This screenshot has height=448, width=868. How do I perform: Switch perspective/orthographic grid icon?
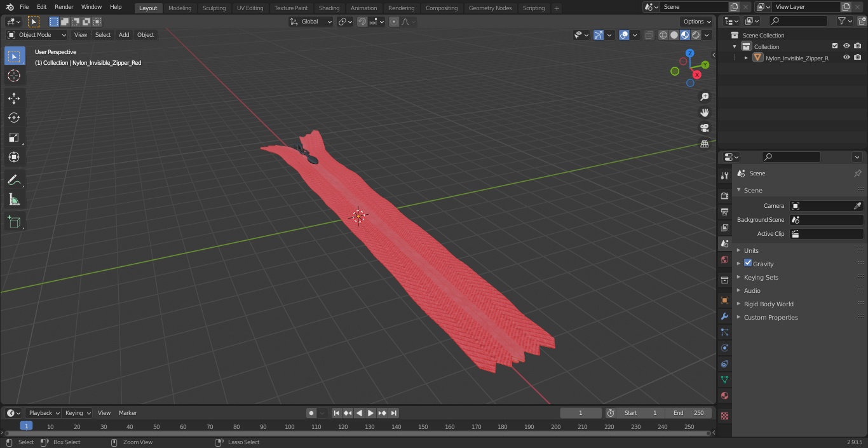(x=705, y=144)
